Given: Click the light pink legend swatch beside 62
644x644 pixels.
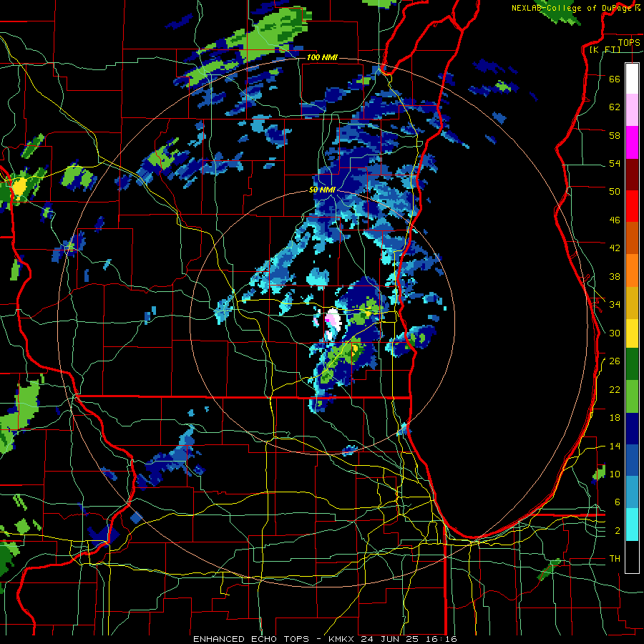Looking at the screenshot, I should 632,109.
